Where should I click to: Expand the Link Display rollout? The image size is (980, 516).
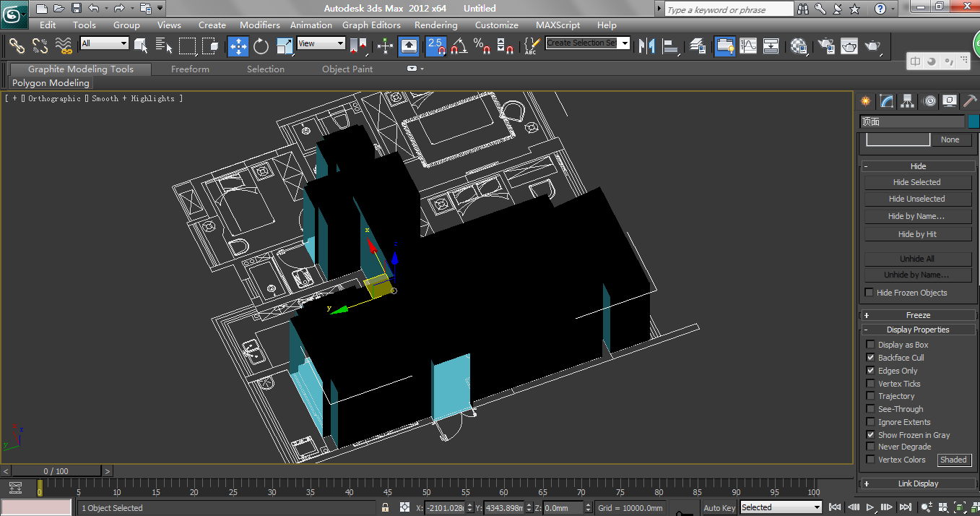pos(917,483)
